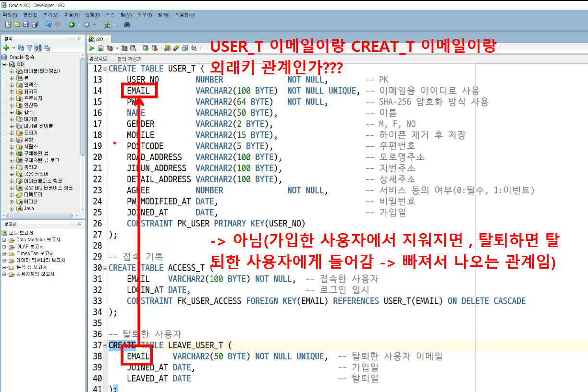Click the green plus New Connection icon
The height and width of the screenshot is (392, 588).
(6, 48)
